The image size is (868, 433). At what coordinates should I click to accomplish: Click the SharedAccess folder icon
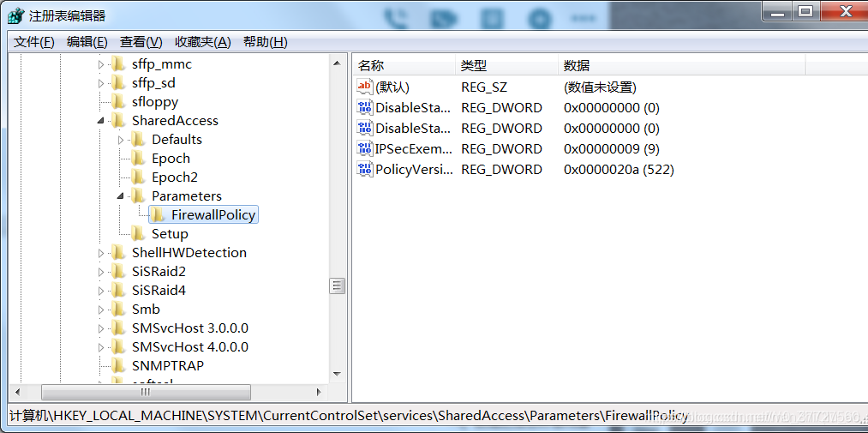click(x=118, y=121)
